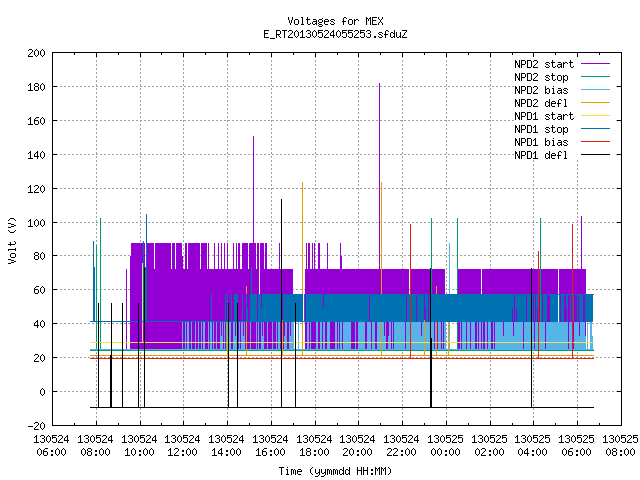This screenshot has height=480, width=640.
Task: Click the x-axis label 130524 16:00
Action: (270, 446)
